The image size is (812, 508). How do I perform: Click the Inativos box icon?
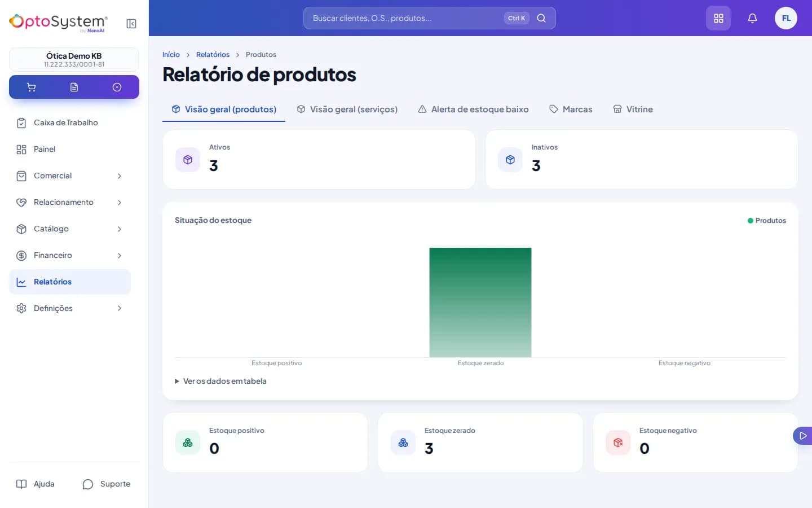coord(510,160)
